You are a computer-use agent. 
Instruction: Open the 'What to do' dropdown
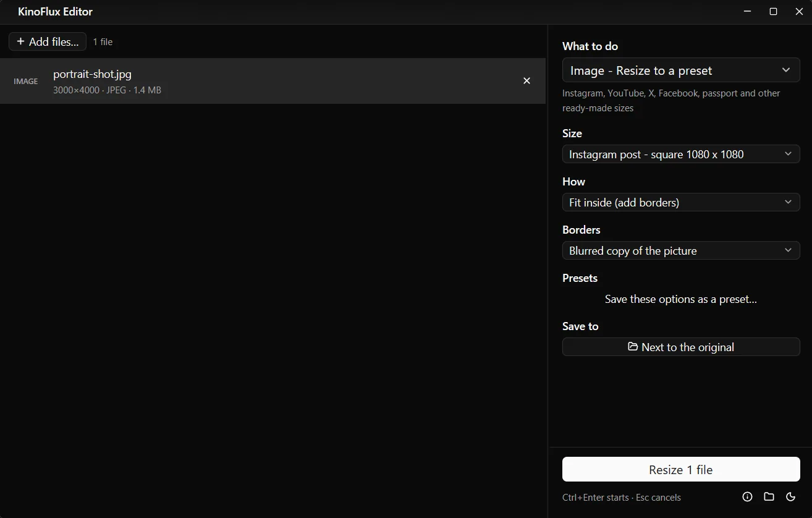click(x=681, y=70)
